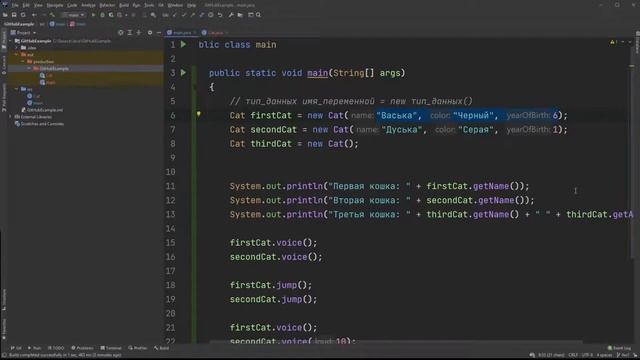Viewport: 640px width, 360px height.
Task: Click the Search Everywhere magnifier icon
Action: [258, 15]
